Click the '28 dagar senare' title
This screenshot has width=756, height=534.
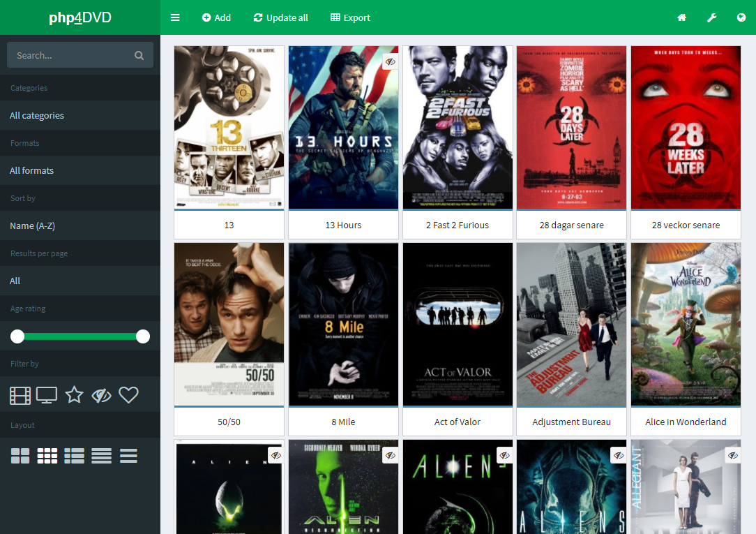(571, 225)
